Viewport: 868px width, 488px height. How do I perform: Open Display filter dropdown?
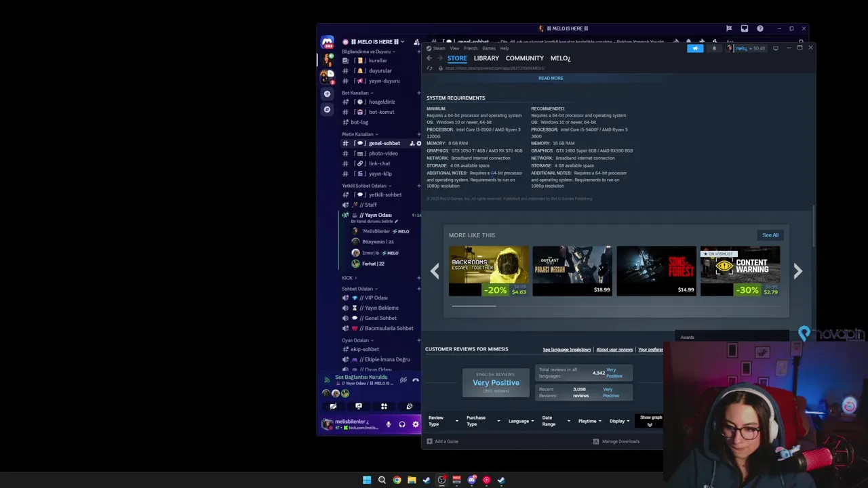tap(619, 421)
